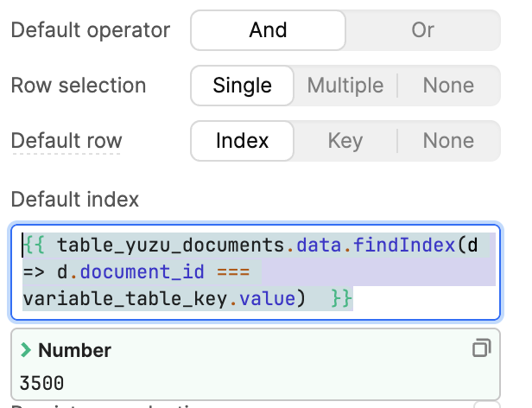
Task: Click the Row selection label
Action: coord(78,86)
